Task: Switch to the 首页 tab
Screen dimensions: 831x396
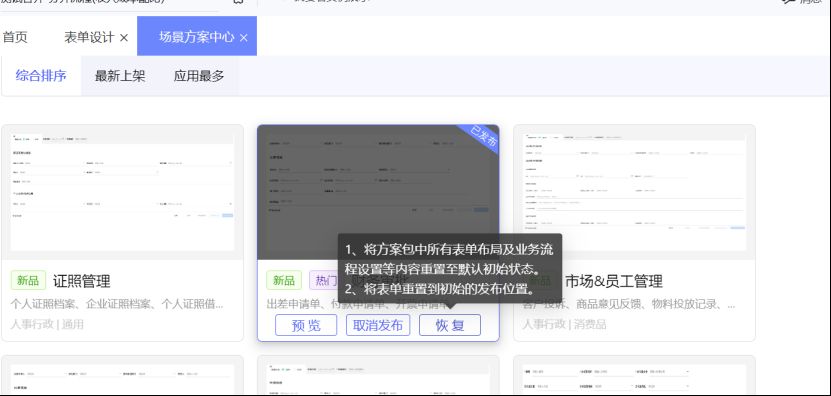Action: click(x=15, y=37)
